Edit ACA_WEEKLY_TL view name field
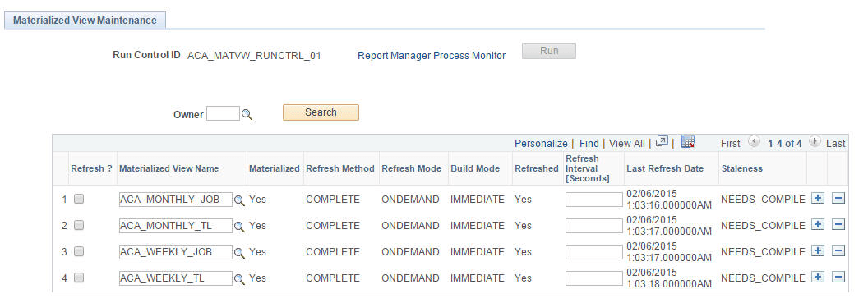Screen dimensions: 868x303 [x=175, y=278]
